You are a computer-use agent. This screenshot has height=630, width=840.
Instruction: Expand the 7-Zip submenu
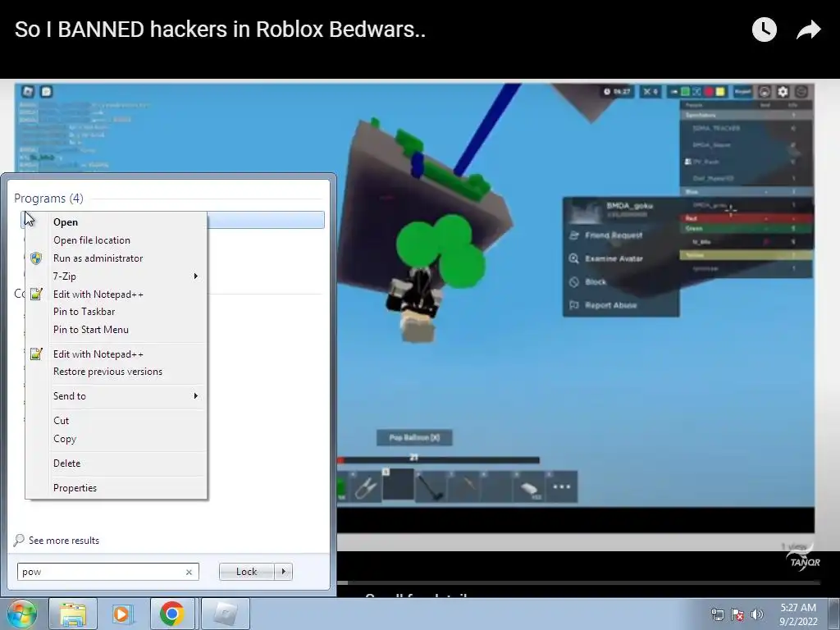(195, 276)
